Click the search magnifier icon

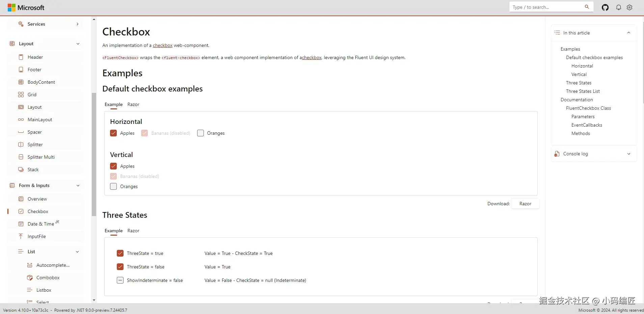[587, 7]
